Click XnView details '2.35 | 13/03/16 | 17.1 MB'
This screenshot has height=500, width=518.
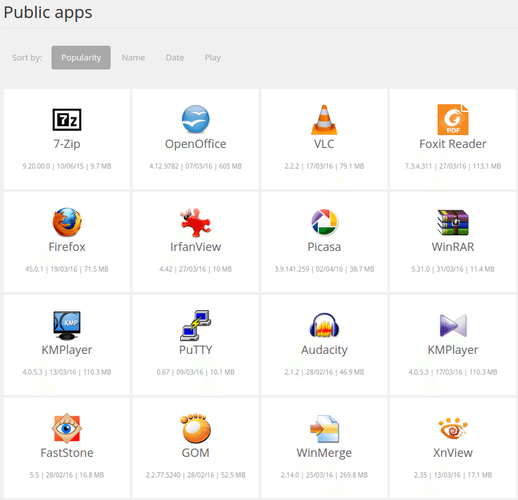453,475
